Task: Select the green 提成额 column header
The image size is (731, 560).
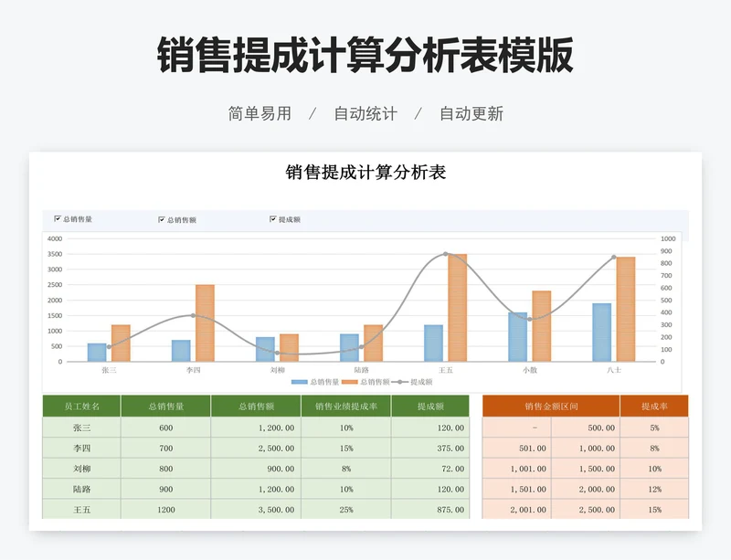Action: 430,407
